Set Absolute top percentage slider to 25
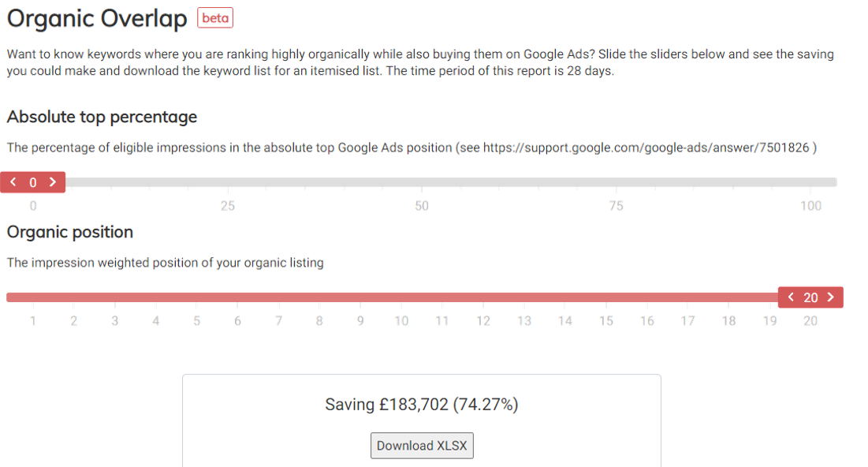This screenshot has height=467, width=868. 228,182
